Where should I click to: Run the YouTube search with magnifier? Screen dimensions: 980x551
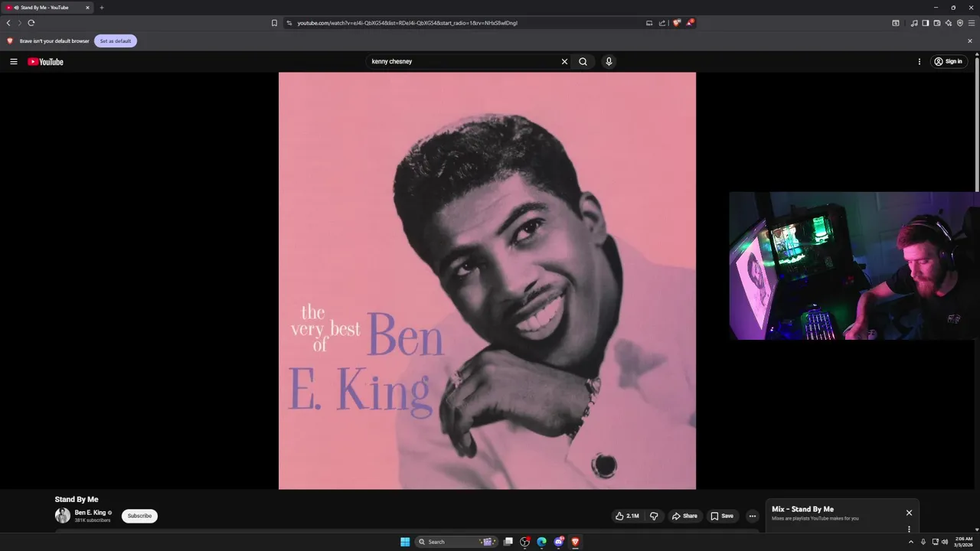(x=583, y=61)
